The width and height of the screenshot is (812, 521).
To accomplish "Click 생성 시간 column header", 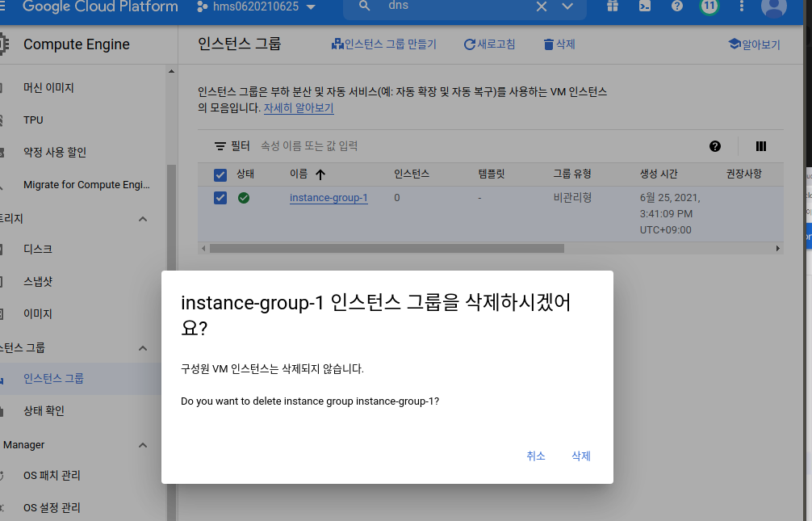I will [x=659, y=174].
